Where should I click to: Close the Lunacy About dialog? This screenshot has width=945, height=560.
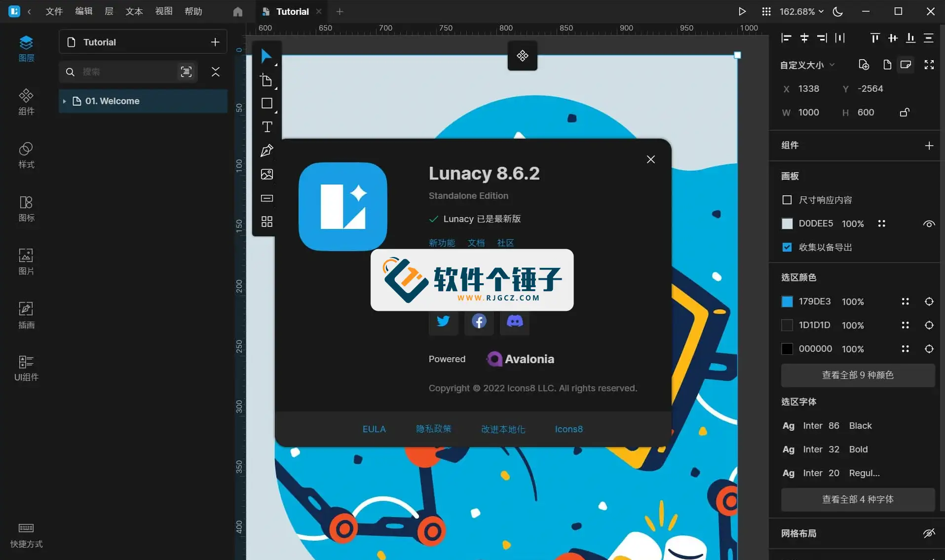pos(650,159)
